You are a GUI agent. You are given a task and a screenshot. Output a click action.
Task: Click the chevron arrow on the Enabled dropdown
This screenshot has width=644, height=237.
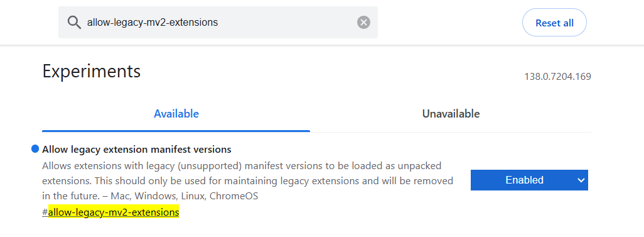[581, 180]
